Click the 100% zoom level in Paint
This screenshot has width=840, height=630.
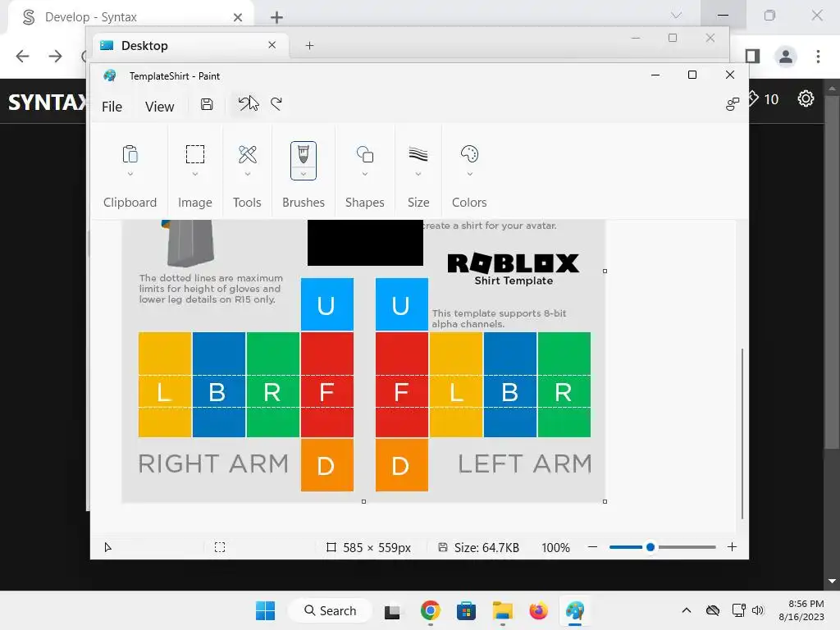[555, 547]
